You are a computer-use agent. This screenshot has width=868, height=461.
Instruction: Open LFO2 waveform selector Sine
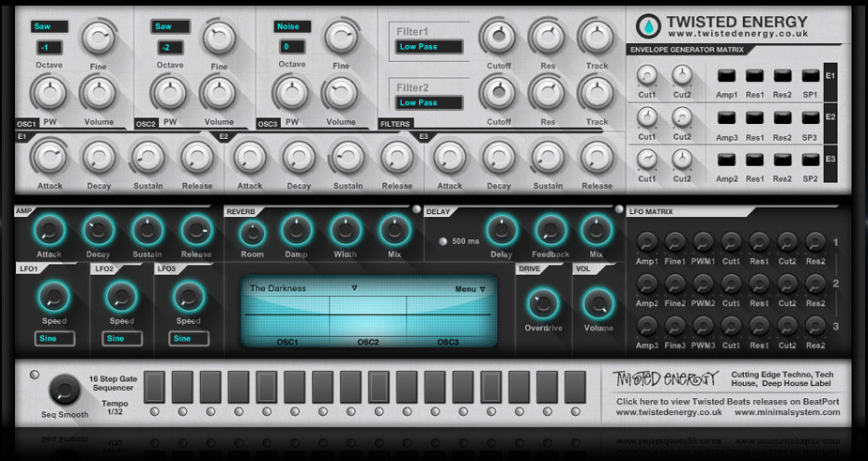pos(122,339)
